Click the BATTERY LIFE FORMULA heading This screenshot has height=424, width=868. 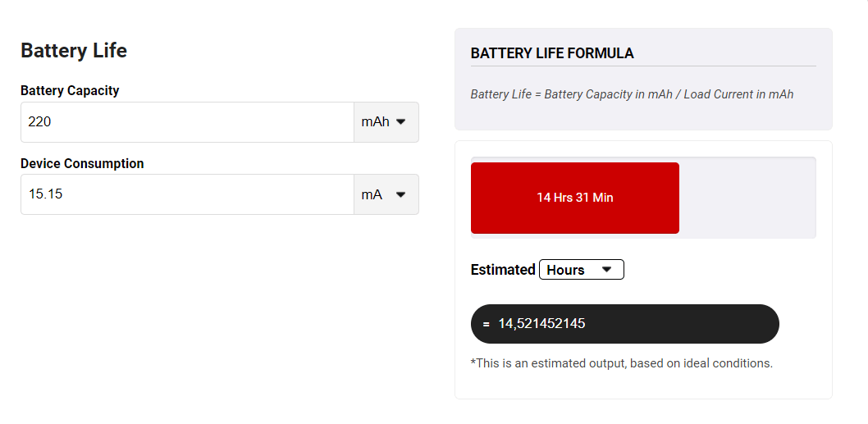[x=552, y=53]
